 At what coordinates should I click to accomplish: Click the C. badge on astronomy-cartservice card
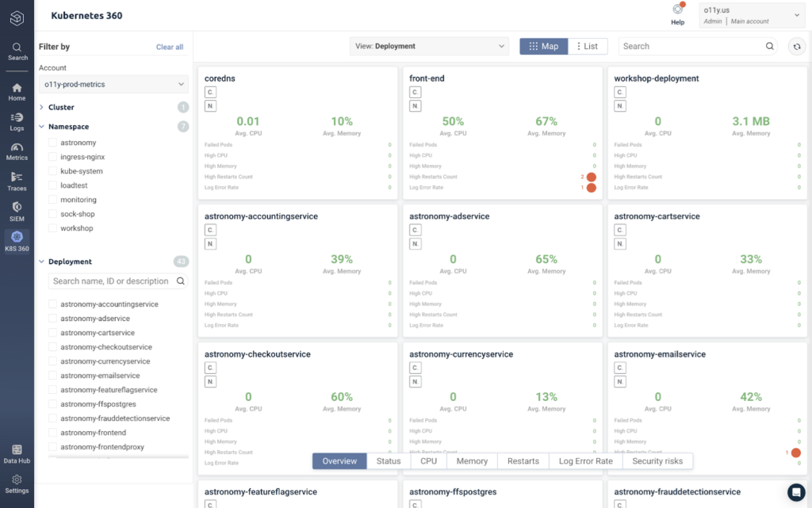point(620,230)
